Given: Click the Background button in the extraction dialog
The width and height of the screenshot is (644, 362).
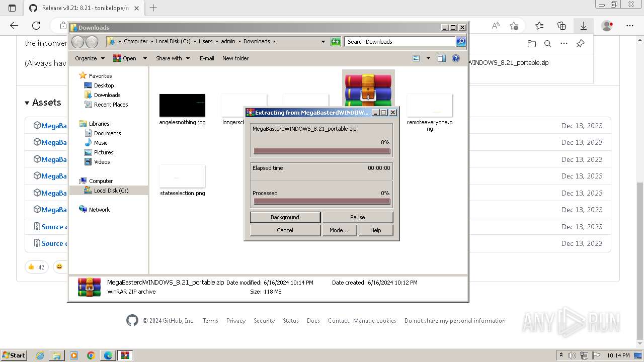Looking at the screenshot, I should click(285, 217).
